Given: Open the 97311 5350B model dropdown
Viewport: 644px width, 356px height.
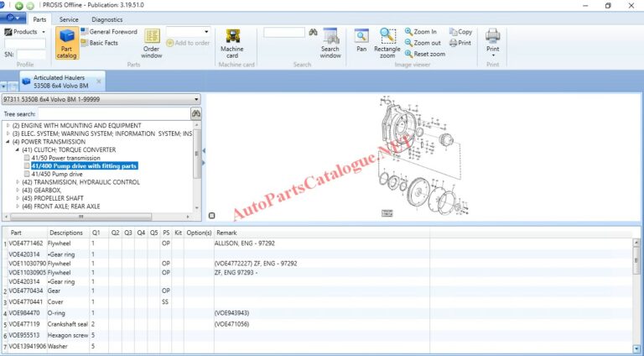Looking at the screenshot, I should pos(101,99).
